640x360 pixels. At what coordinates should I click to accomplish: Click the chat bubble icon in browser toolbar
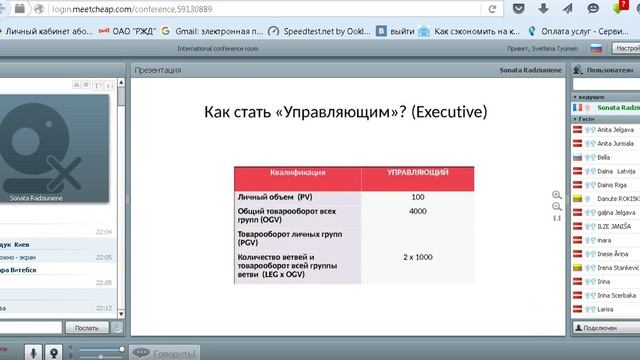[593, 9]
